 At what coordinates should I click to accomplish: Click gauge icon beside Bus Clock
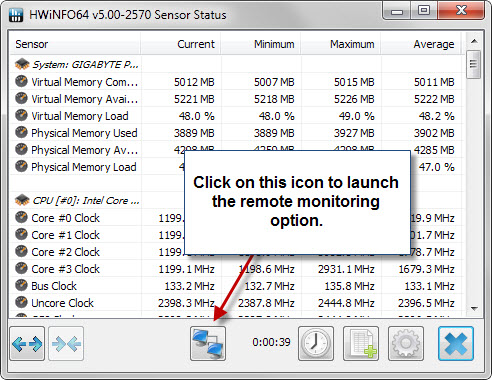pos(21,285)
